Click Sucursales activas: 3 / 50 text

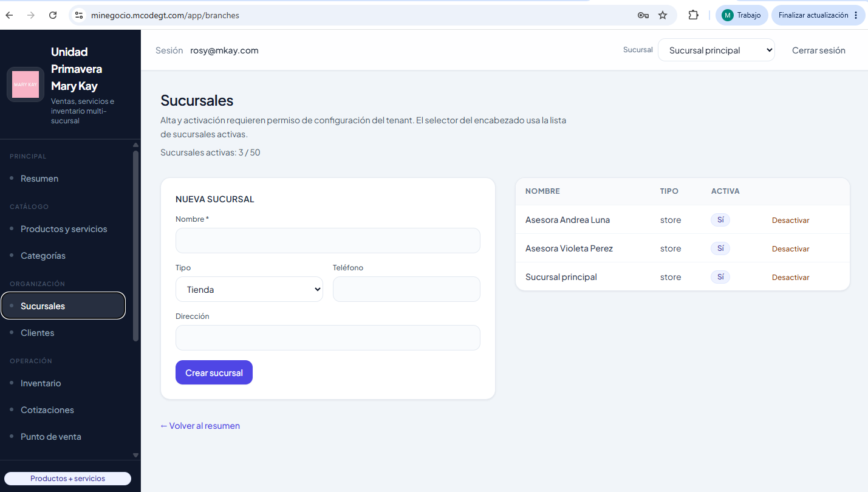click(x=210, y=152)
